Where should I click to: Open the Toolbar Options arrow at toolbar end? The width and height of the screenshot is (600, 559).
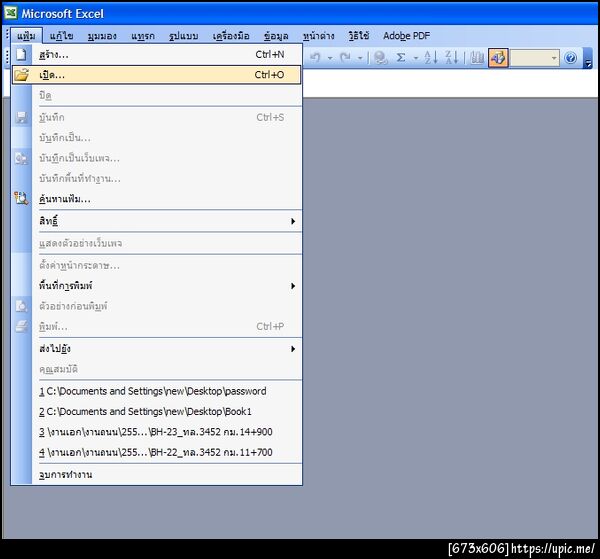pyautogui.click(x=588, y=59)
